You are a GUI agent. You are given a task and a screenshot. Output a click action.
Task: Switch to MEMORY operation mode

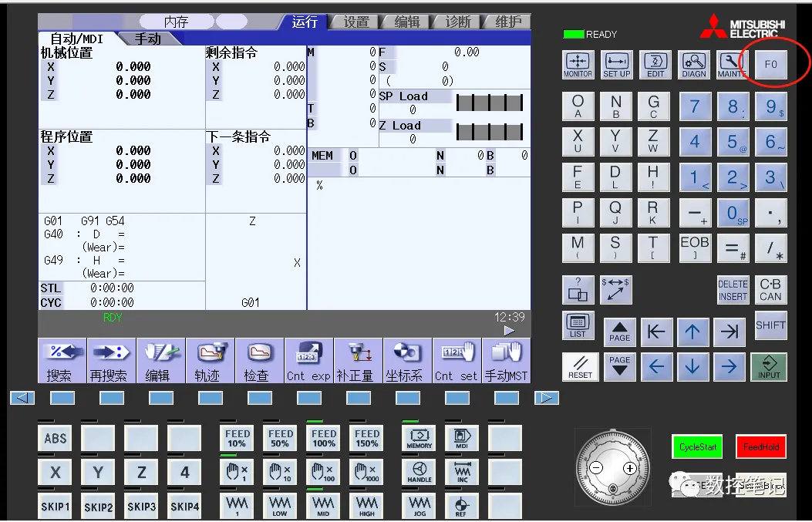coord(419,438)
